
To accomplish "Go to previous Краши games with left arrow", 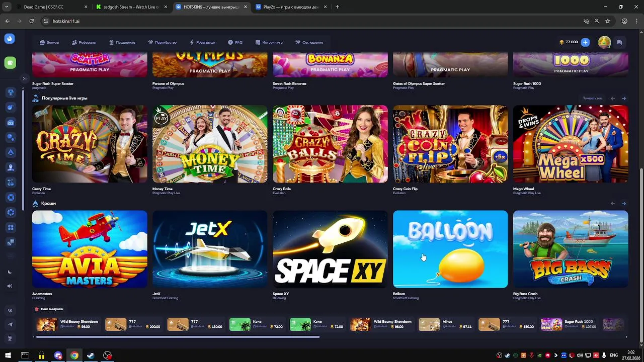I will coord(613,203).
